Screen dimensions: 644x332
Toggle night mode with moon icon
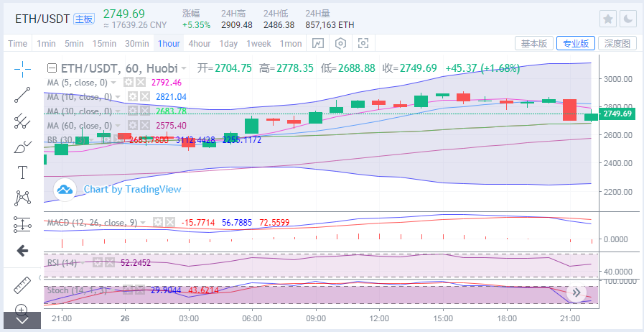point(628,19)
